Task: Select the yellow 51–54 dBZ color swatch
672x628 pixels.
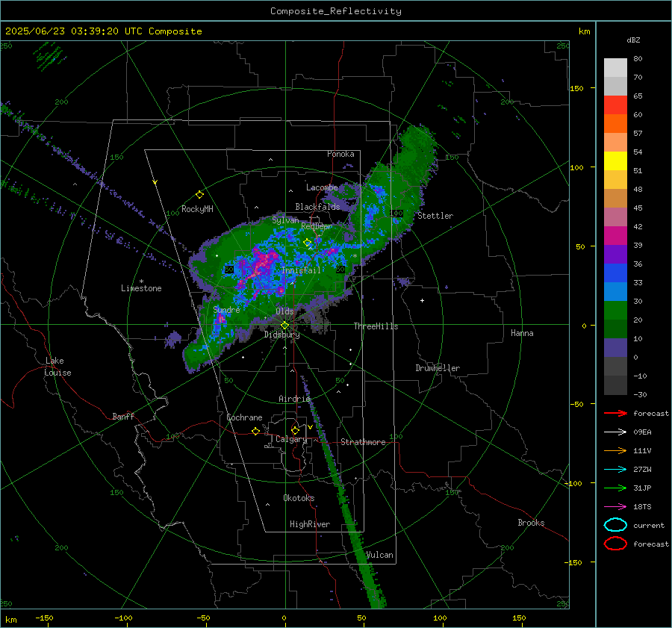Action: pos(615,161)
